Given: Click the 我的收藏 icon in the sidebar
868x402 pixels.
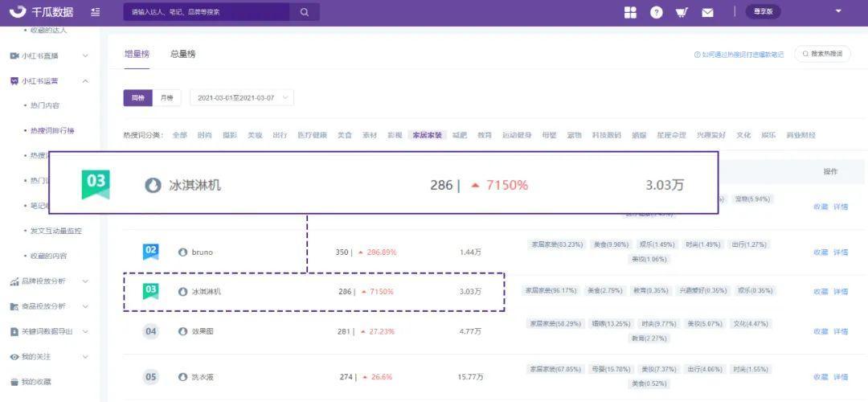Looking at the screenshot, I should click(14, 382).
